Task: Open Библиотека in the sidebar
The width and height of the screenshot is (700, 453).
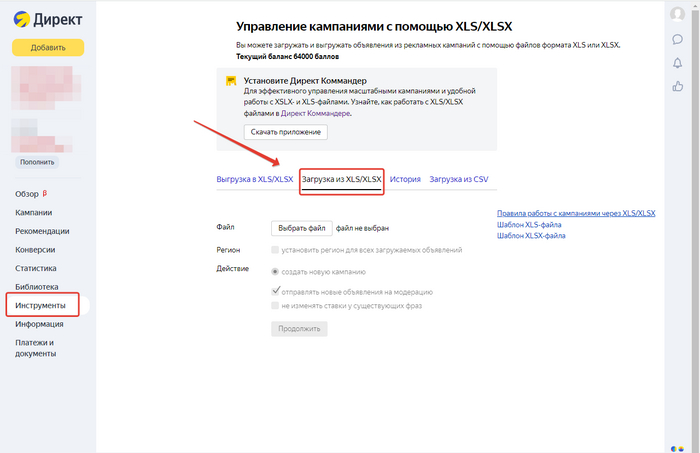Action: coord(37,287)
